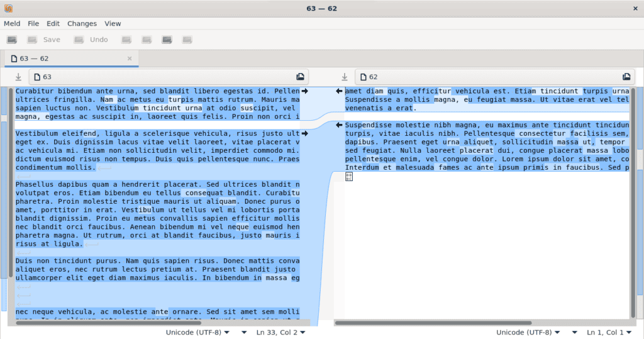Click line 'venenatis a erat.' in right pane
This screenshot has width=644, height=339.
coord(380,108)
